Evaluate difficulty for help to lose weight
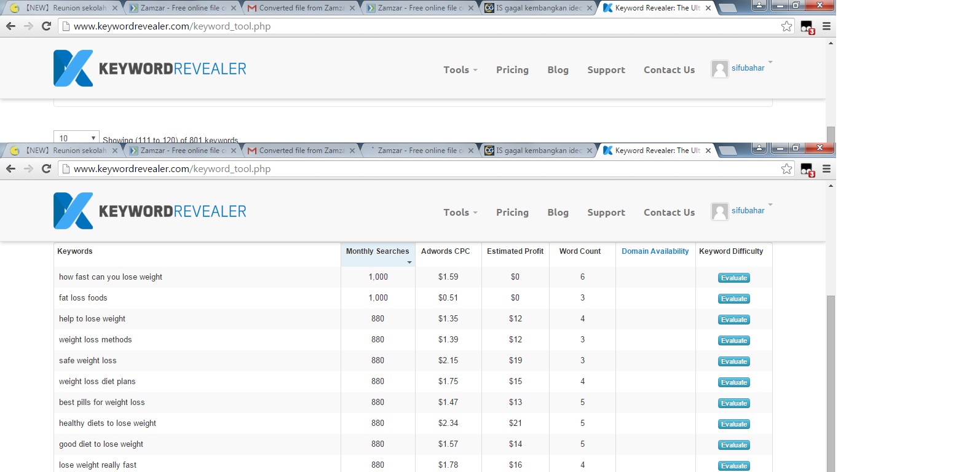Screen dimensions: 980x472 [734, 320]
